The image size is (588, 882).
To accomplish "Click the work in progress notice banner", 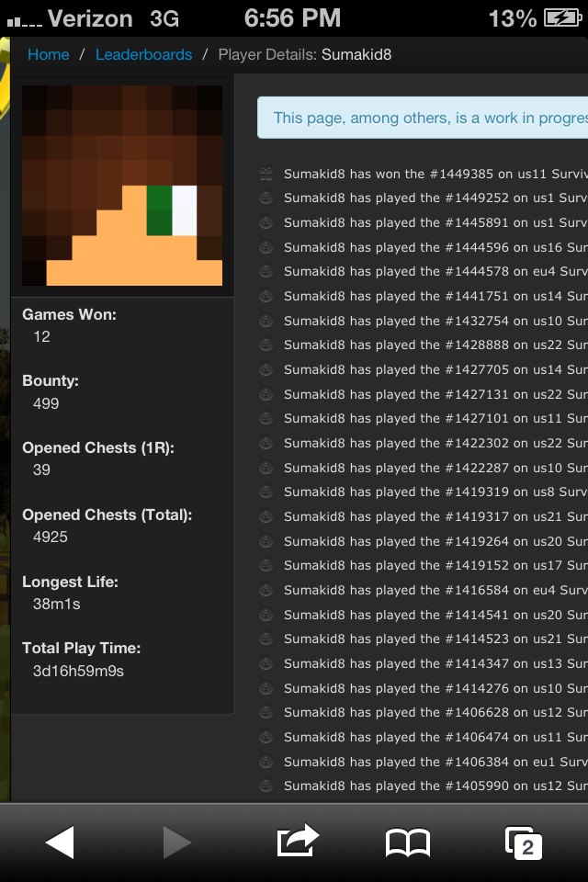I will pos(423,118).
